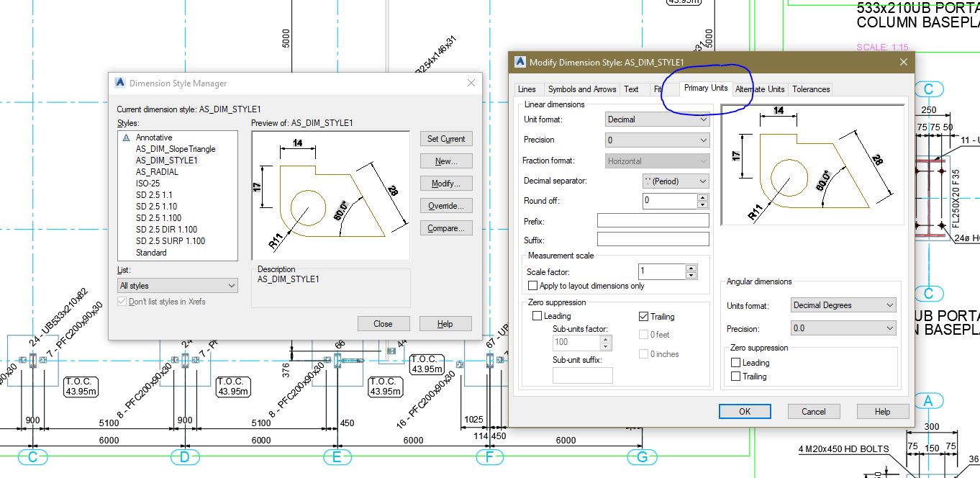Select SD 2.5 SURP 1.100 in the styles list
The height and width of the screenshot is (478, 980).
click(171, 241)
